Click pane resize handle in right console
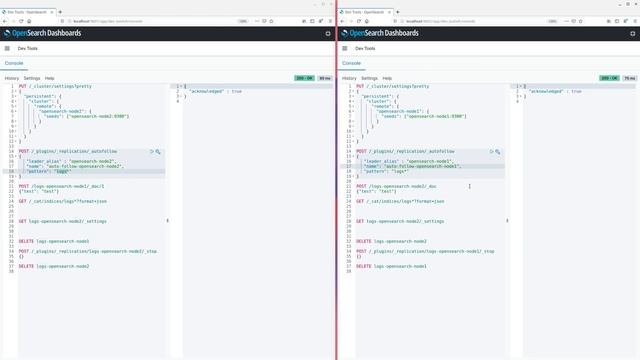 (507, 221)
